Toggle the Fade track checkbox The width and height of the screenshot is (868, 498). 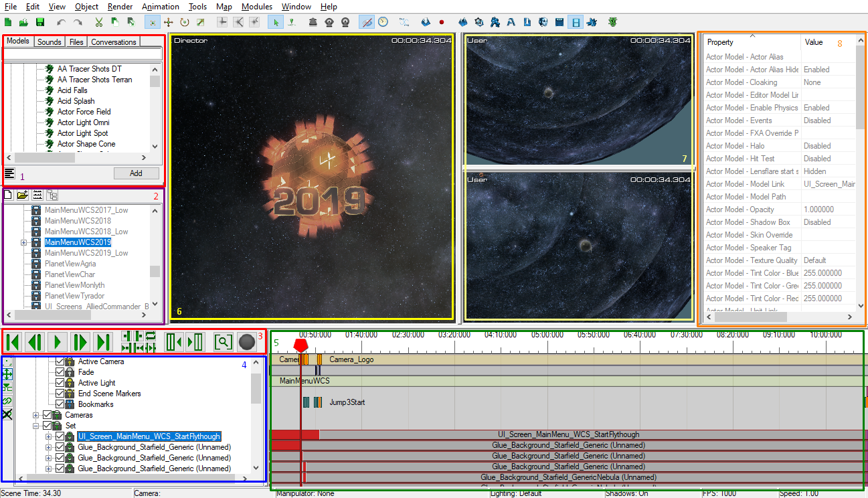(60, 372)
